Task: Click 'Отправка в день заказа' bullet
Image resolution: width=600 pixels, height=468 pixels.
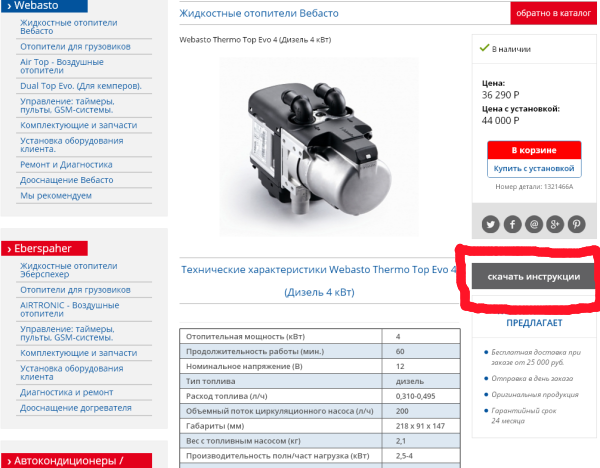Action: (532, 378)
